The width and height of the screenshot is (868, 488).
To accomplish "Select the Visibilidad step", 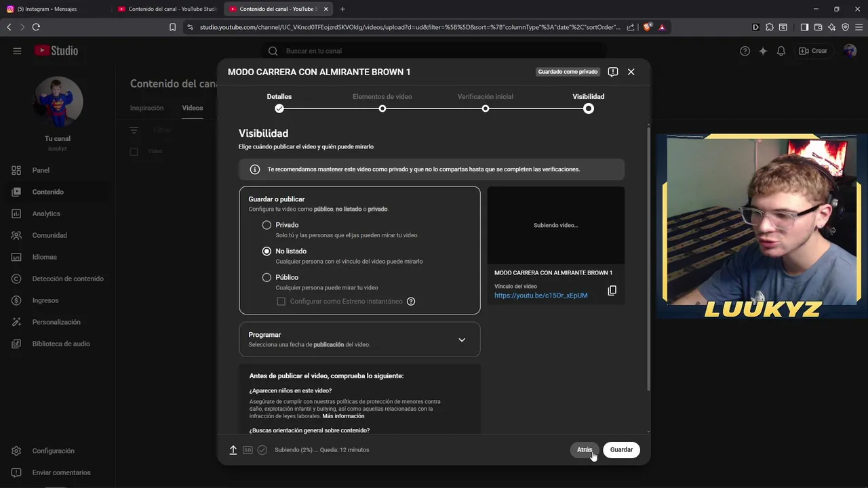I will pyautogui.click(x=589, y=102).
